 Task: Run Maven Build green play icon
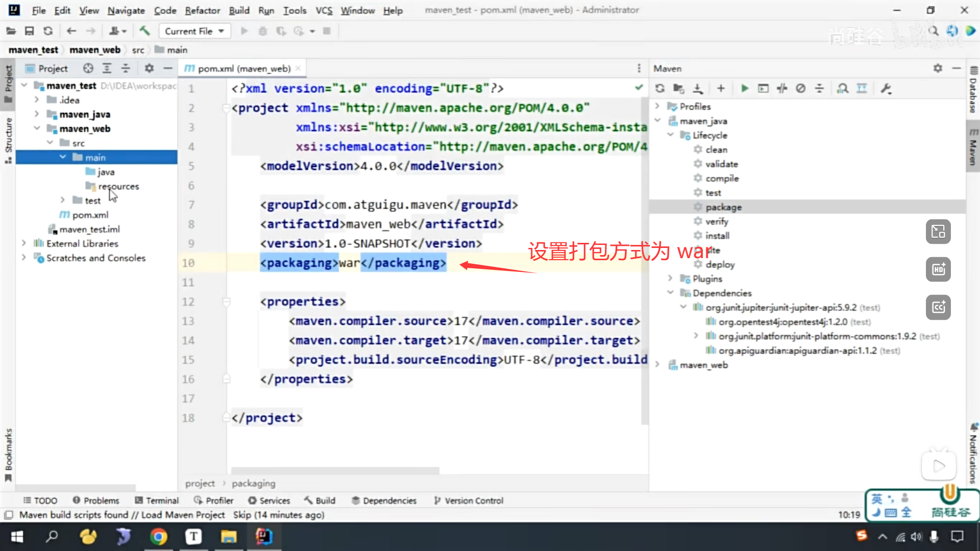click(745, 89)
